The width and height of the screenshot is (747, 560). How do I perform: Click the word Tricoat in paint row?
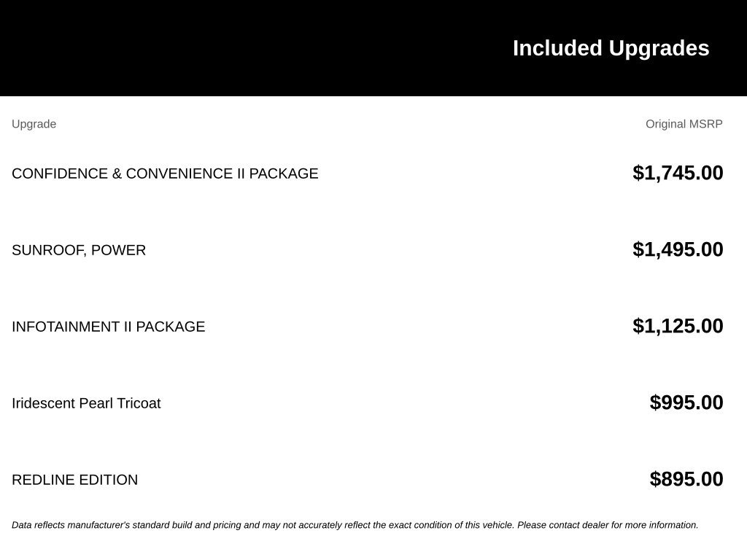[139, 403]
